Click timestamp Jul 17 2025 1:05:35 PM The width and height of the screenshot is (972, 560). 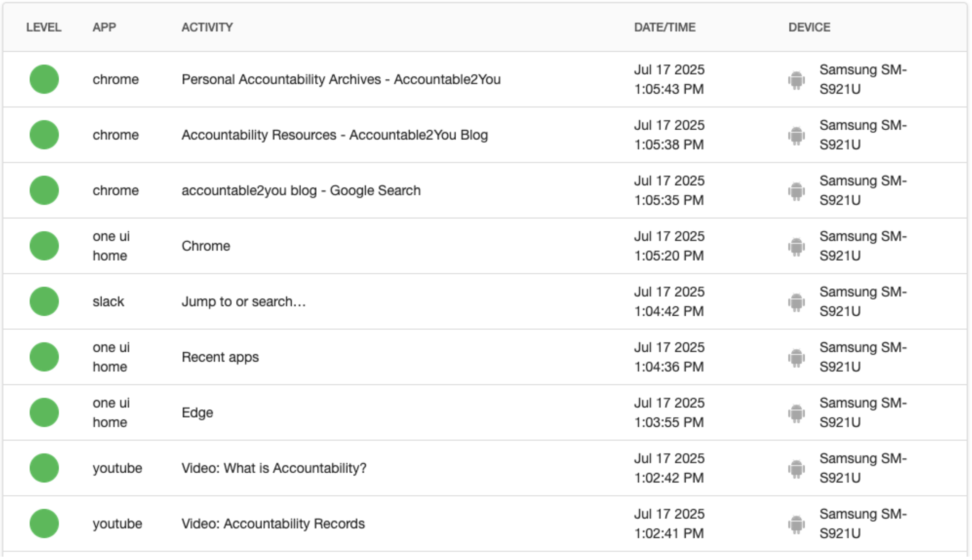click(x=669, y=191)
